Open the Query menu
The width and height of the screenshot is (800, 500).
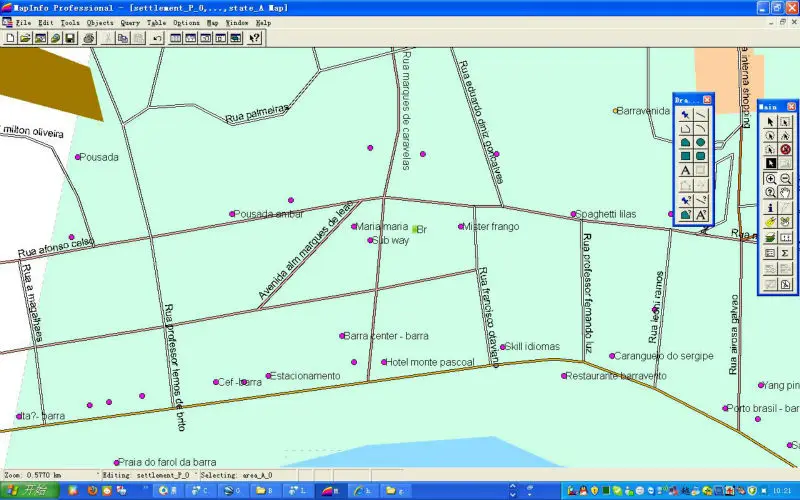[130, 21]
